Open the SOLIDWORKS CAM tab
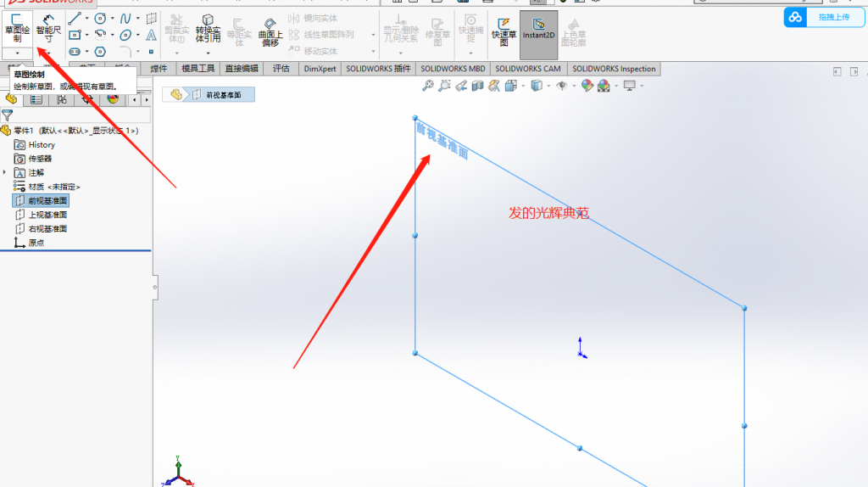Screen dimensions: 868x487 [527, 69]
